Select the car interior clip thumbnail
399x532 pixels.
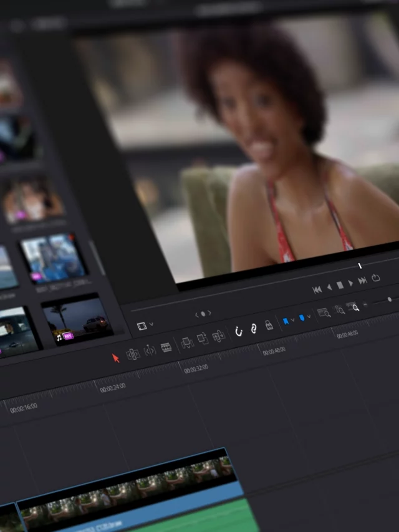(18, 332)
